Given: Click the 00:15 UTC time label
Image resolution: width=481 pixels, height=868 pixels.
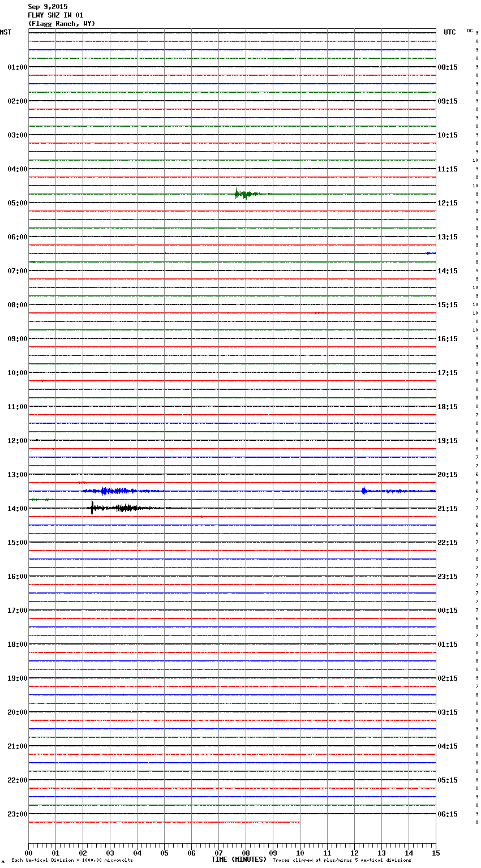Looking at the screenshot, I should (x=448, y=611).
